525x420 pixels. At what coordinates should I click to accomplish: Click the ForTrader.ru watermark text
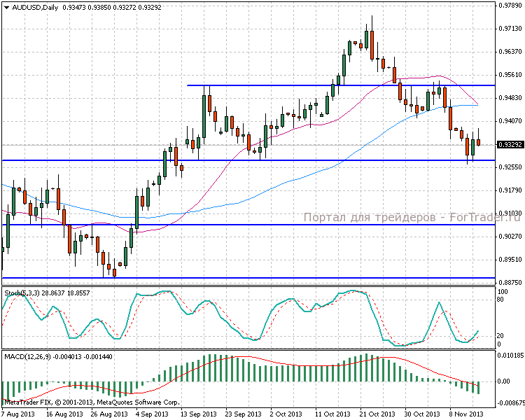(x=413, y=217)
